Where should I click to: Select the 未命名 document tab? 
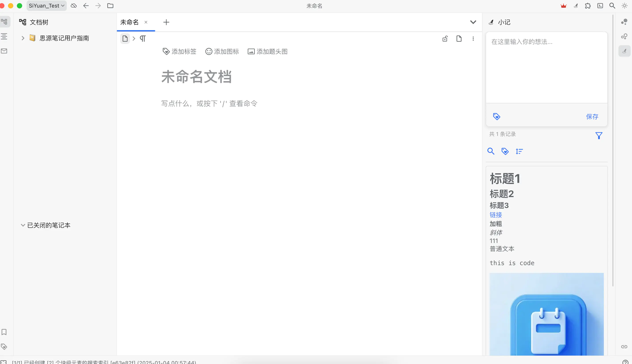click(x=129, y=22)
